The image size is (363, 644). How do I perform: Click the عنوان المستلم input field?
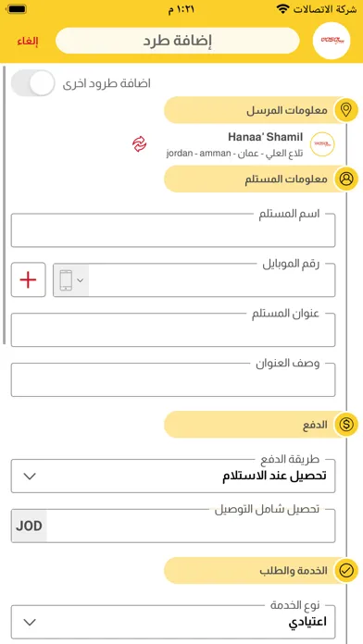click(173, 329)
